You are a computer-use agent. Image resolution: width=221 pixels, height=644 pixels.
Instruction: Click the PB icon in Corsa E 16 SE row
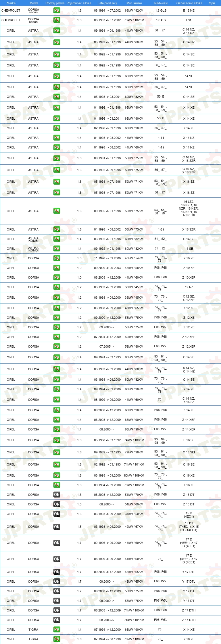pyautogui.click(x=57, y=440)
